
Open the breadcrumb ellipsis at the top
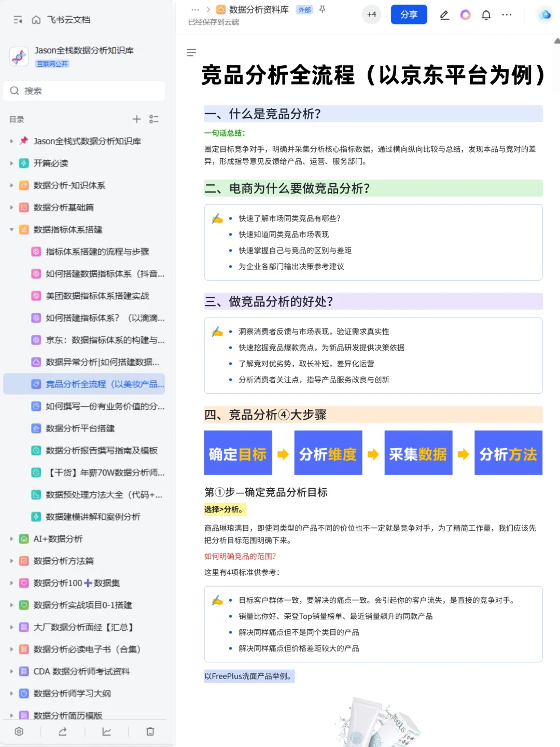(195, 10)
